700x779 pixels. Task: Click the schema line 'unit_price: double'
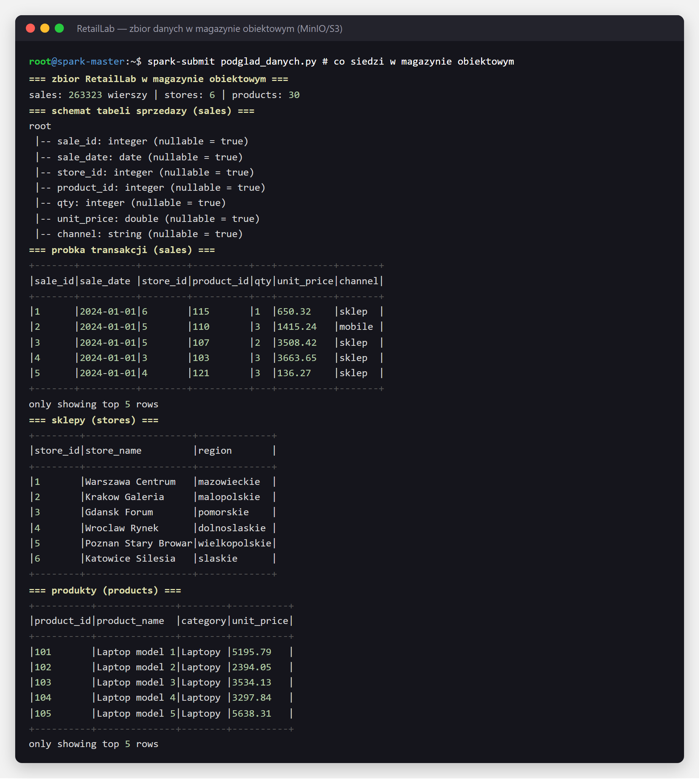(108, 219)
